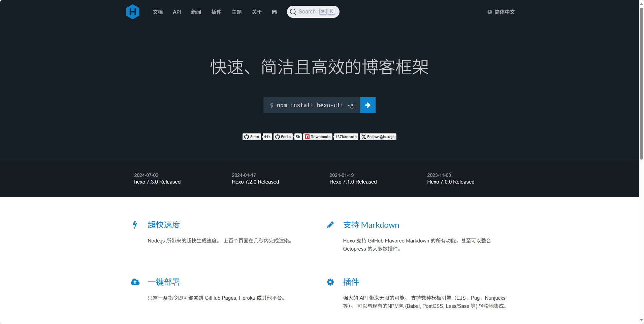This screenshot has height=324, width=644.
Task: Open the 插件 nav menu item
Action: (x=216, y=12)
